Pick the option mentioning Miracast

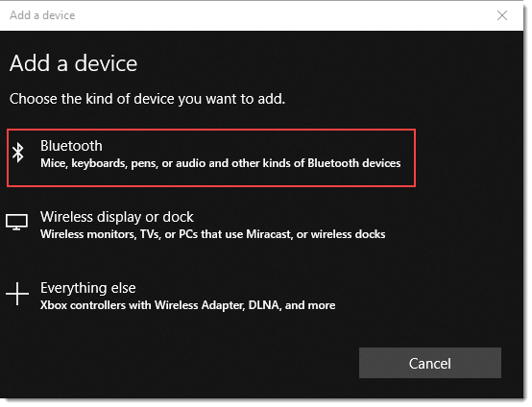pyautogui.click(x=211, y=226)
